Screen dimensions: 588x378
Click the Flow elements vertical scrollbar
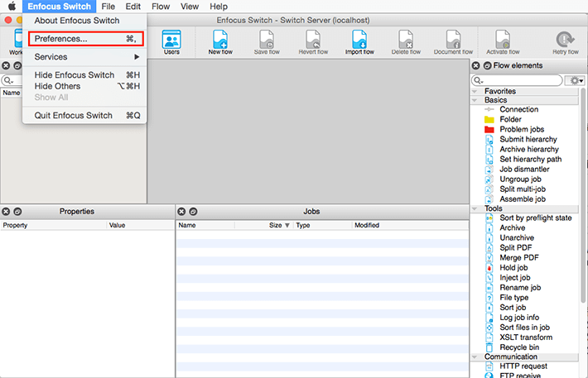(583, 195)
